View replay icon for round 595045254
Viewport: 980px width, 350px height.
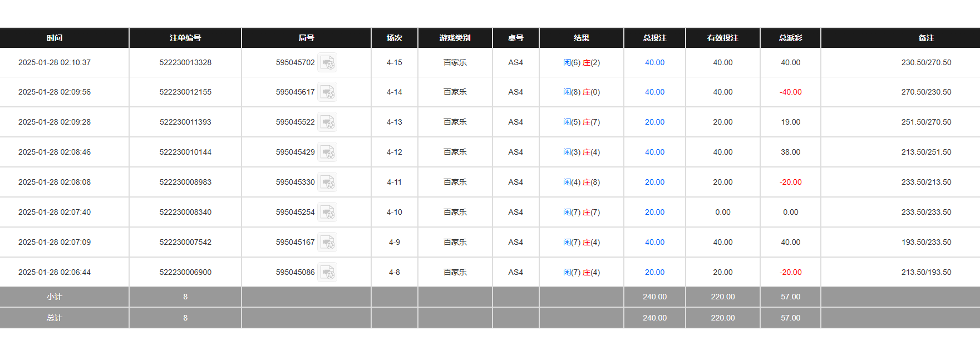(x=328, y=212)
